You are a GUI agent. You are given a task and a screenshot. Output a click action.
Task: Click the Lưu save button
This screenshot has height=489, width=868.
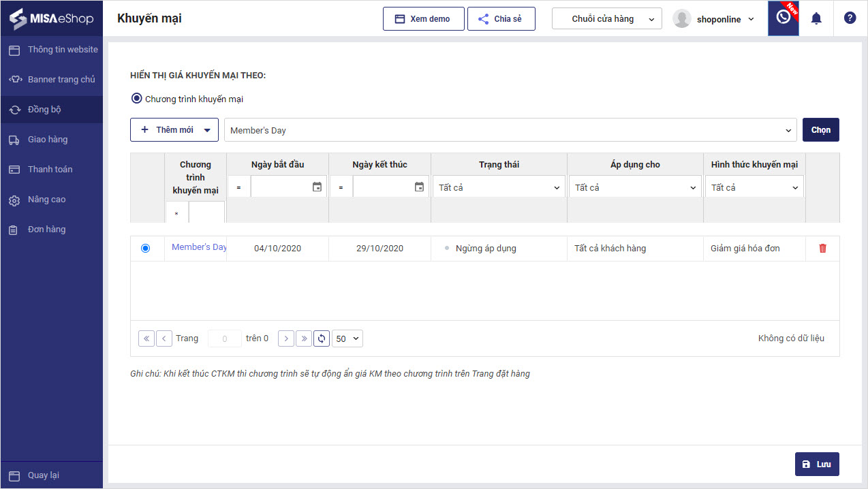pos(817,464)
